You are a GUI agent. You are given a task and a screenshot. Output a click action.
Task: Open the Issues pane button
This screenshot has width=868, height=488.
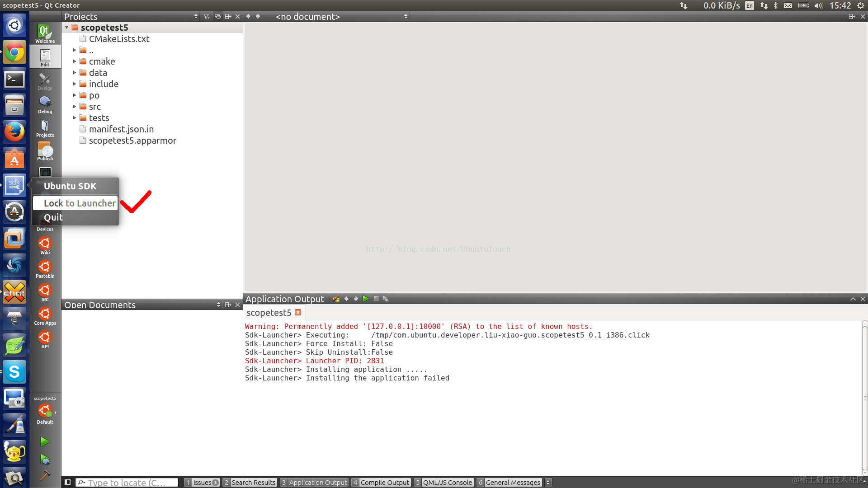(202, 482)
